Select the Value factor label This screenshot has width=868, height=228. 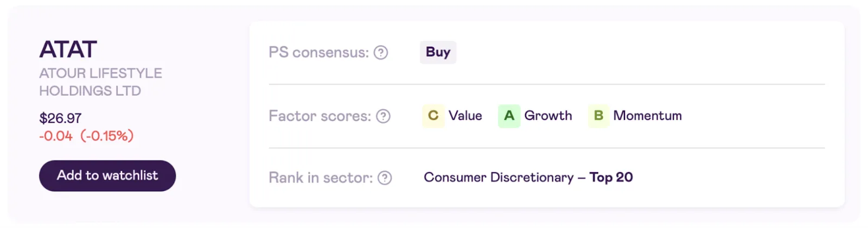tap(465, 116)
